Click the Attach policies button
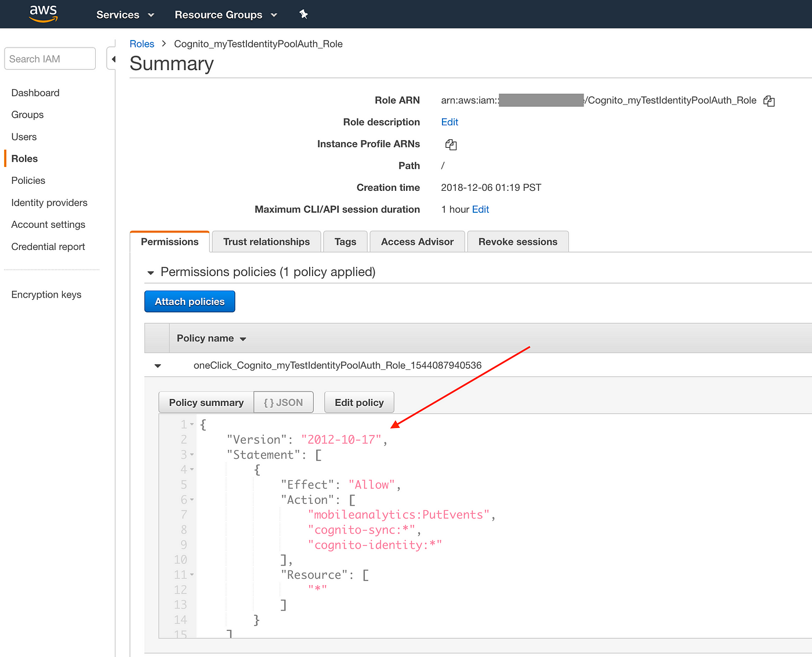Viewport: 812px width, 657px height. click(x=190, y=302)
